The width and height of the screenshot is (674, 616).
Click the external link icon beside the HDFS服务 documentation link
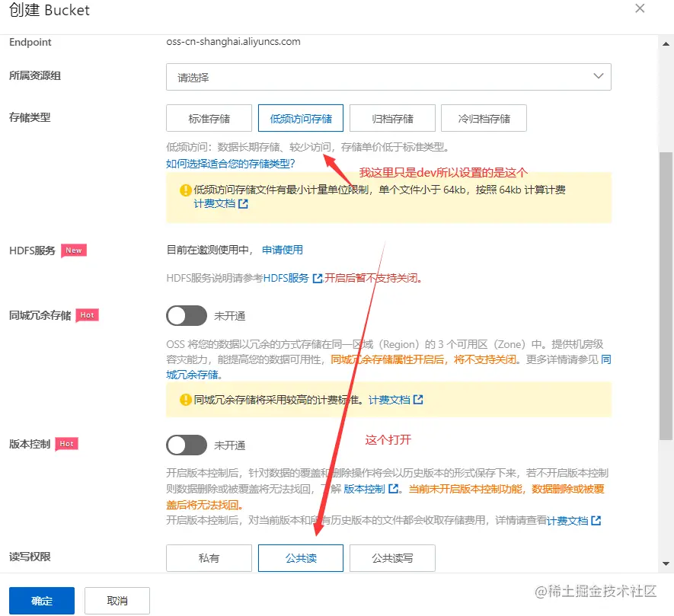pyautogui.click(x=318, y=277)
